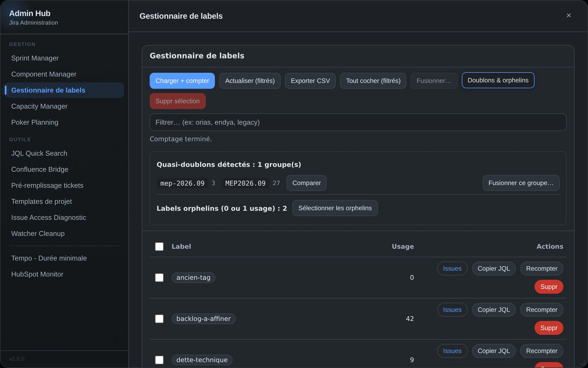Open Watcher Cleanup tool
Screen dimensions: 588x368
click(x=64, y=234)
